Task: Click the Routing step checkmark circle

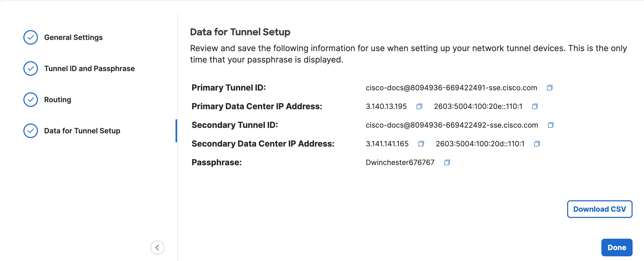Action: point(31,100)
